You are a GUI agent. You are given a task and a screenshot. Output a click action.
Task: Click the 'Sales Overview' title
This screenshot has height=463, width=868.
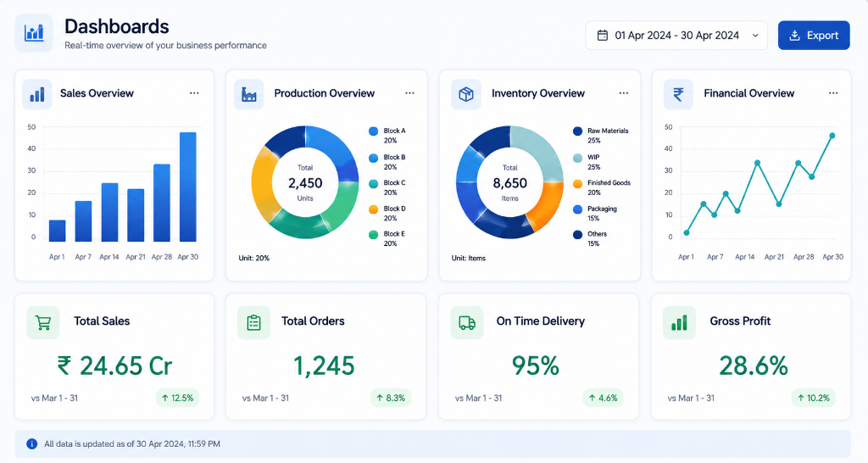pyautogui.click(x=97, y=93)
